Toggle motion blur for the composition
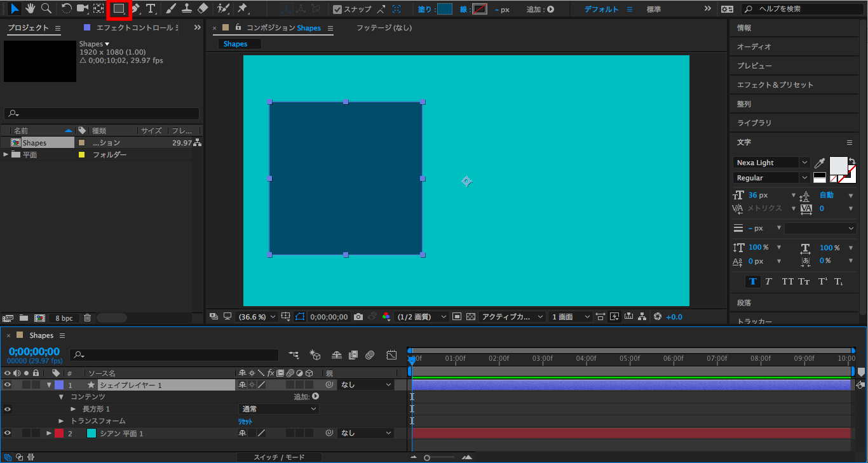The width and height of the screenshot is (868, 463). 369,355
